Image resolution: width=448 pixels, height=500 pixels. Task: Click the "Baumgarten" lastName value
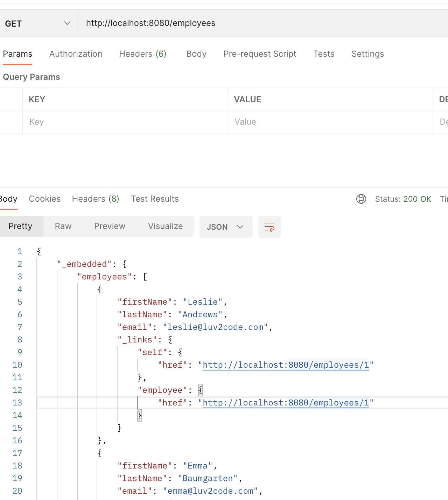point(208,478)
